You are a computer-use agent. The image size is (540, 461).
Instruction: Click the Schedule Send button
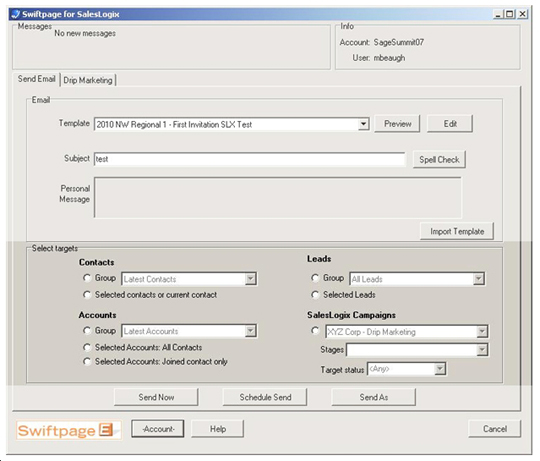[265, 397]
